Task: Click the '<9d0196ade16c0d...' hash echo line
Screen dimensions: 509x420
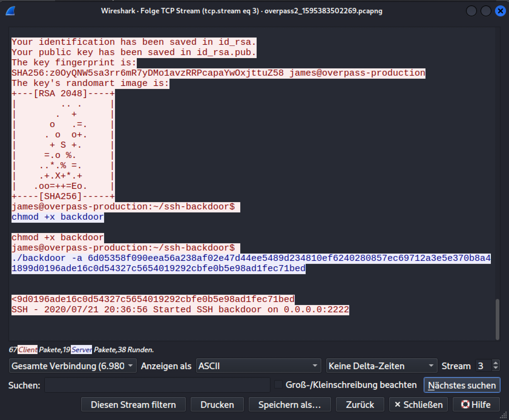Action: [153, 299]
